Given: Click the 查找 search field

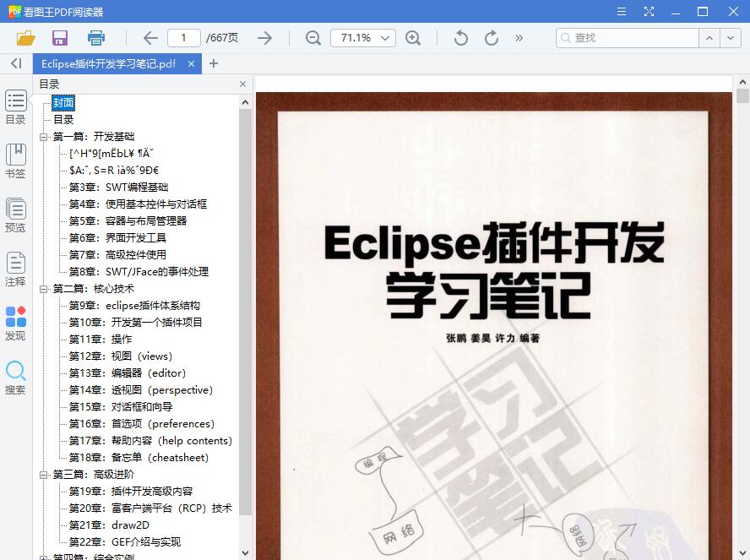Looking at the screenshot, I should click(627, 38).
